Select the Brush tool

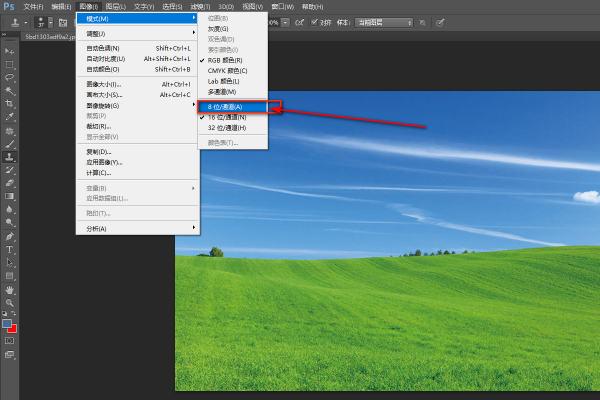(9, 144)
